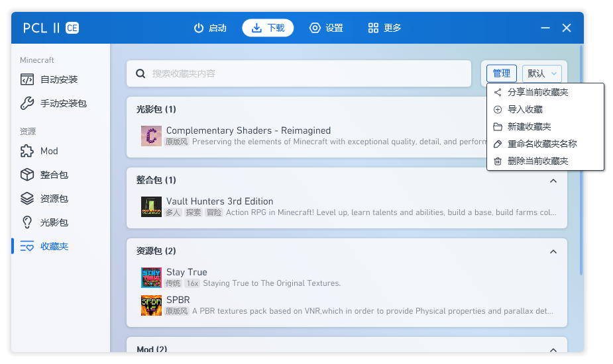Viewport: 613px width, 364px height.
Task: Choose 删除当前收藏夹 menu entry
Action: click(537, 161)
